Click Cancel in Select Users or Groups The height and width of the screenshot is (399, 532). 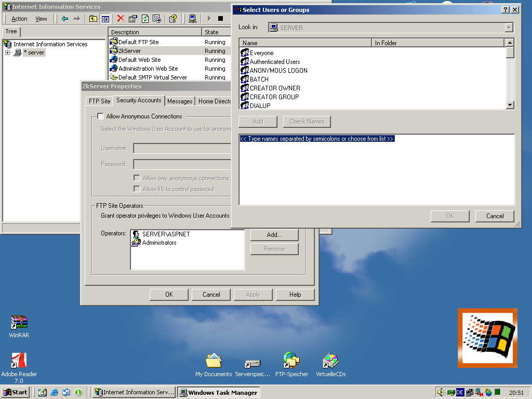[495, 216]
